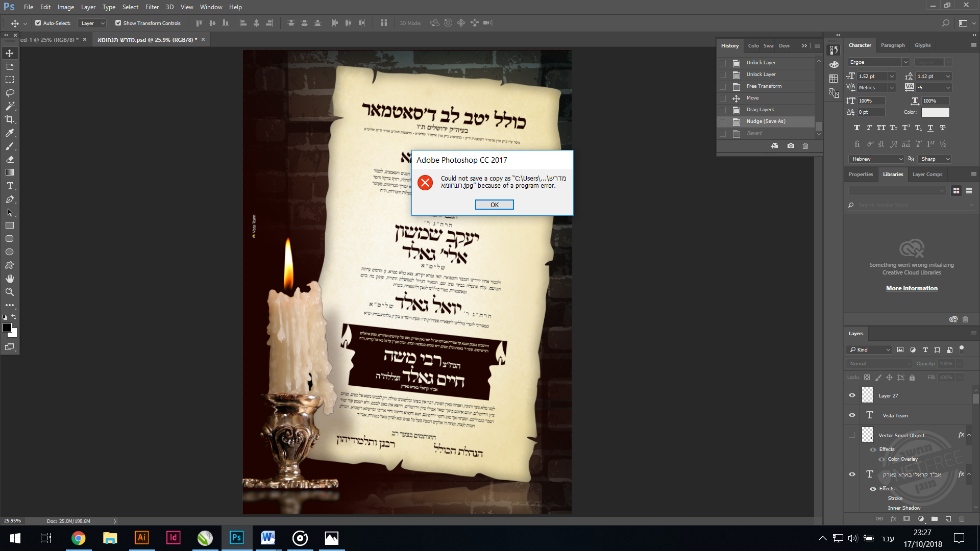The image size is (980, 551).
Task: Choose the Hand tool
Action: pos(10,279)
